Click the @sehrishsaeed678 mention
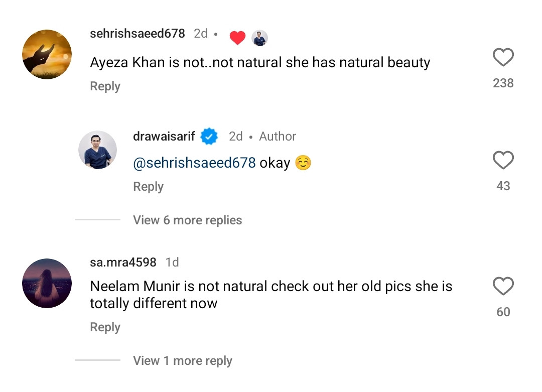This screenshot has height=392, width=542. 194,163
